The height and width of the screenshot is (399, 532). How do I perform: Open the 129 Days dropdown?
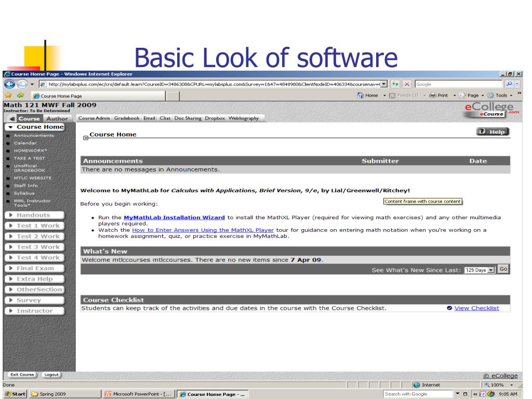tap(480, 270)
